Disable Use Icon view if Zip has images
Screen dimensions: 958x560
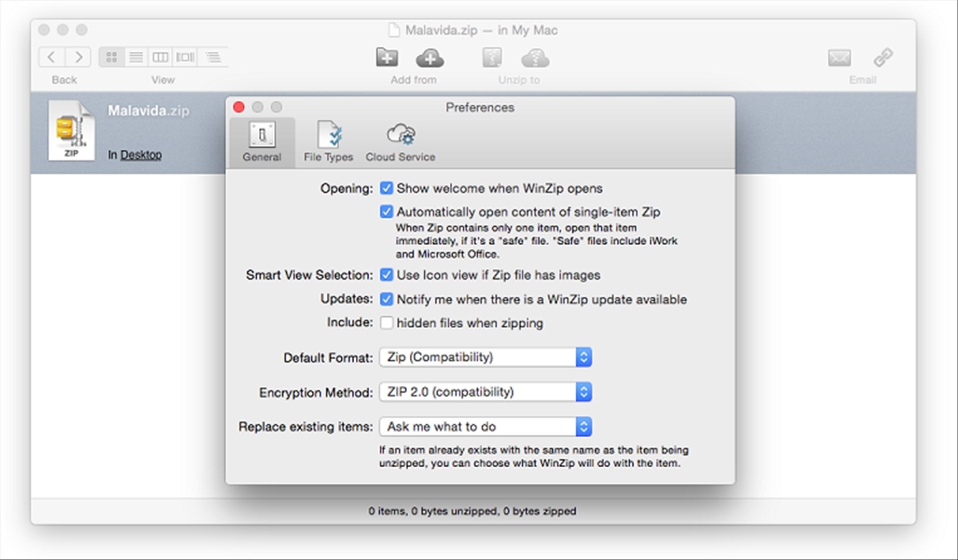coord(386,274)
